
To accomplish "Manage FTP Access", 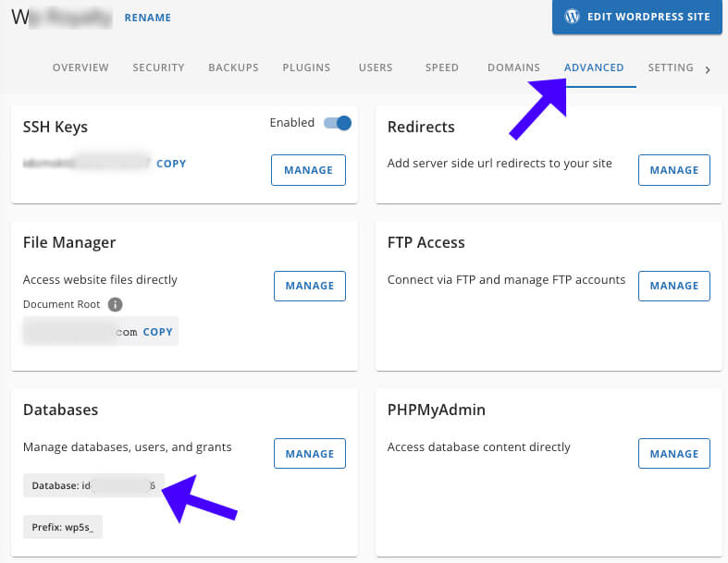I will 674,286.
